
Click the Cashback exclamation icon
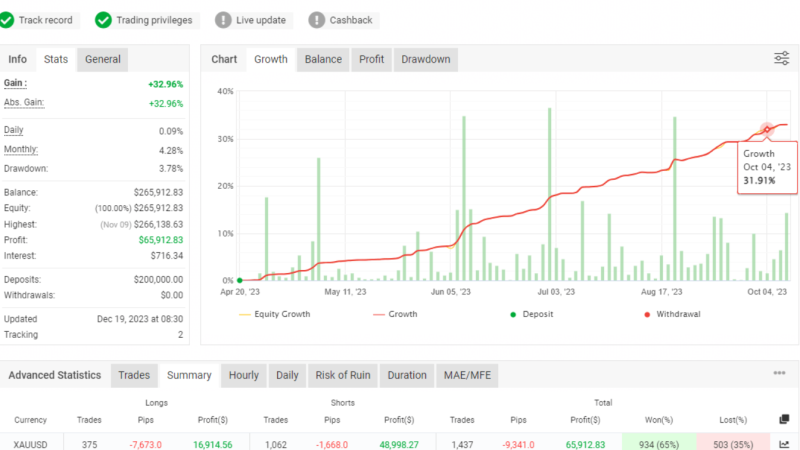pyautogui.click(x=317, y=20)
